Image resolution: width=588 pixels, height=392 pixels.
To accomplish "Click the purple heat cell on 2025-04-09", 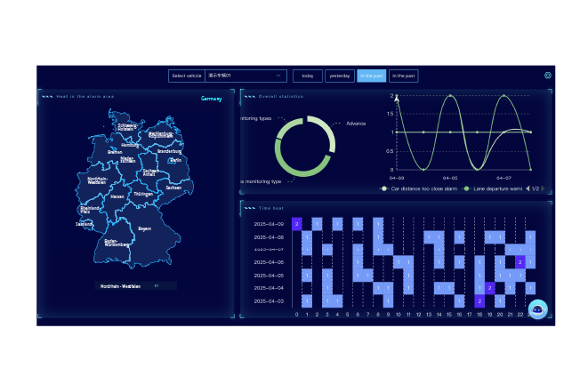I will coord(296,224).
